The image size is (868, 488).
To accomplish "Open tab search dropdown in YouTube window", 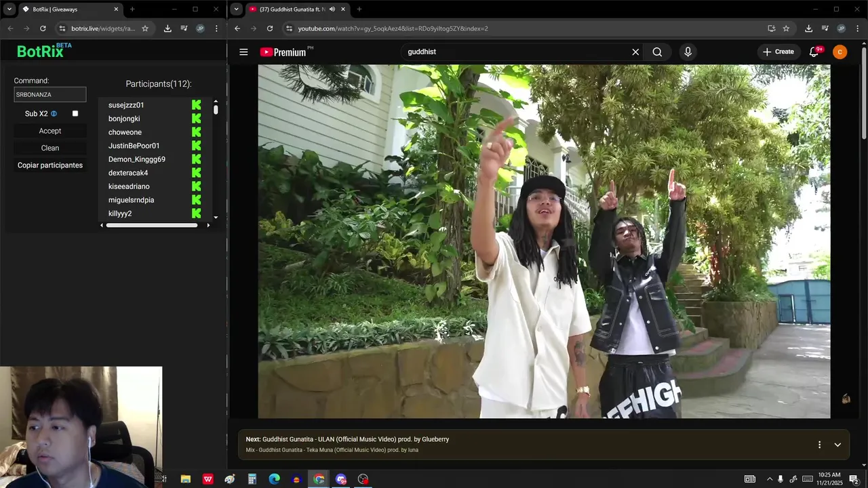I will point(237,9).
